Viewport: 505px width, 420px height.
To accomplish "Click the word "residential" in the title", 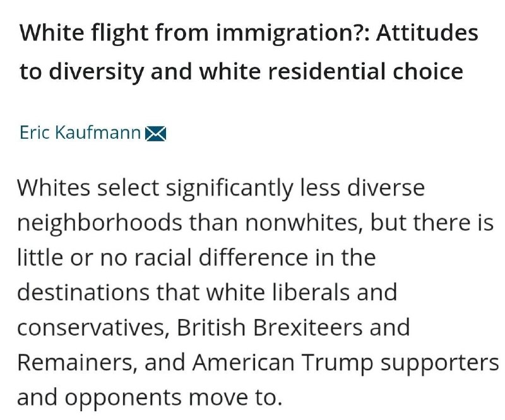I will [327, 71].
